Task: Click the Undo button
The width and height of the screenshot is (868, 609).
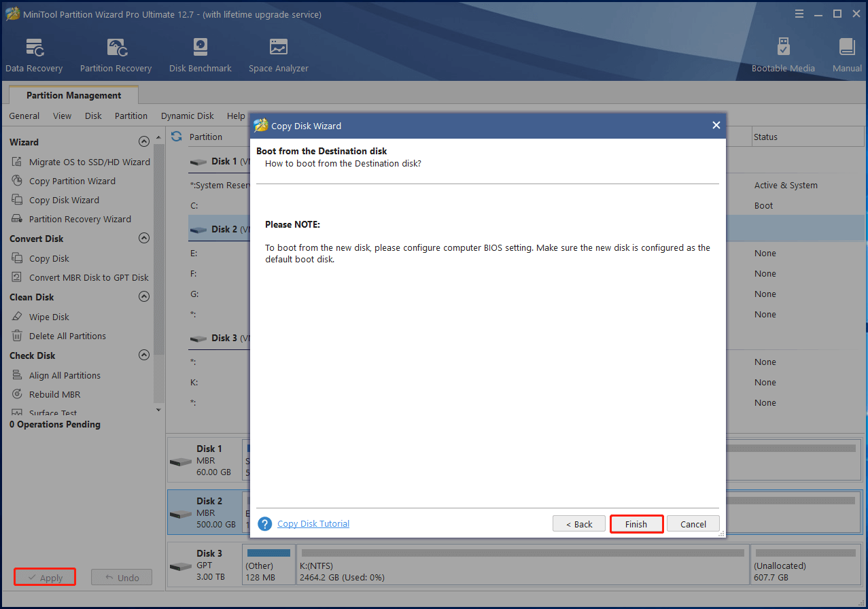Action: tap(122, 578)
